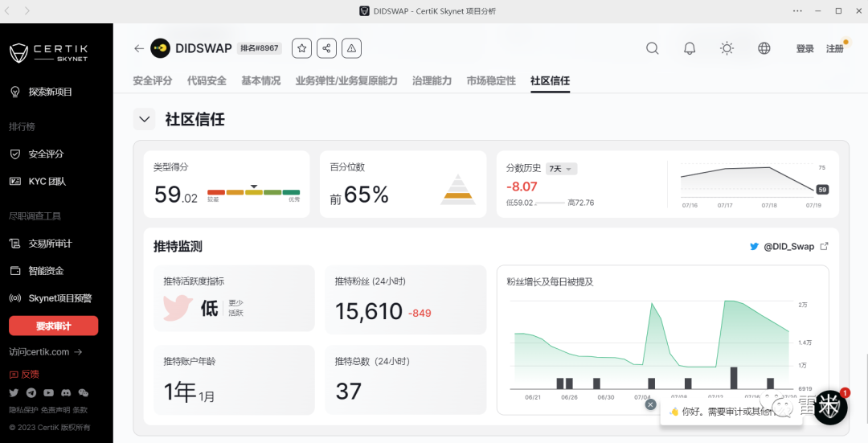
Task: Open the share icon next to DIDSWAP
Action: (x=326, y=48)
